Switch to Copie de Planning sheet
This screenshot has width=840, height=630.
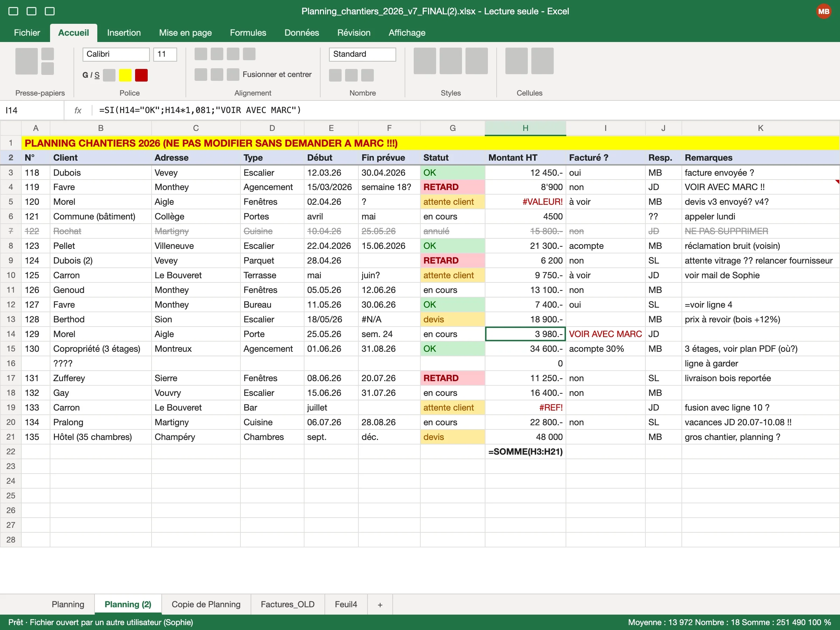tap(206, 604)
